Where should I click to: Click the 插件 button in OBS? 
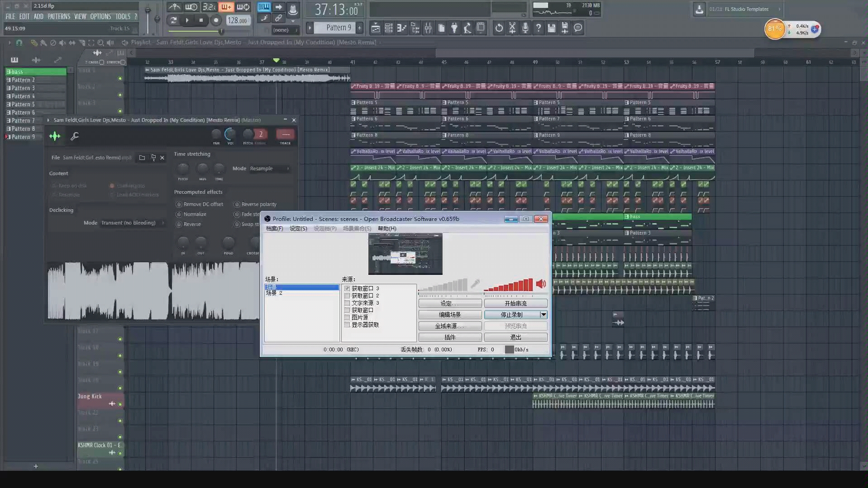click(x=450, y=337)
